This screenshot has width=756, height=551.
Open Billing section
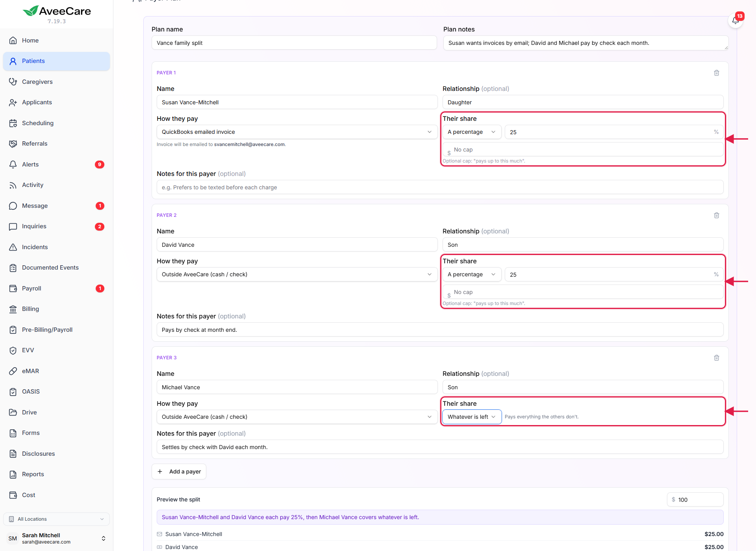coord(56,309)
